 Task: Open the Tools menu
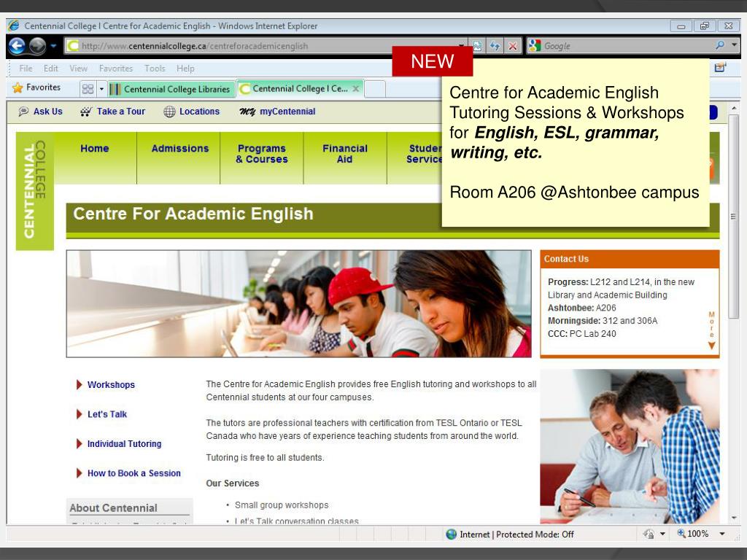click(155, 69)
